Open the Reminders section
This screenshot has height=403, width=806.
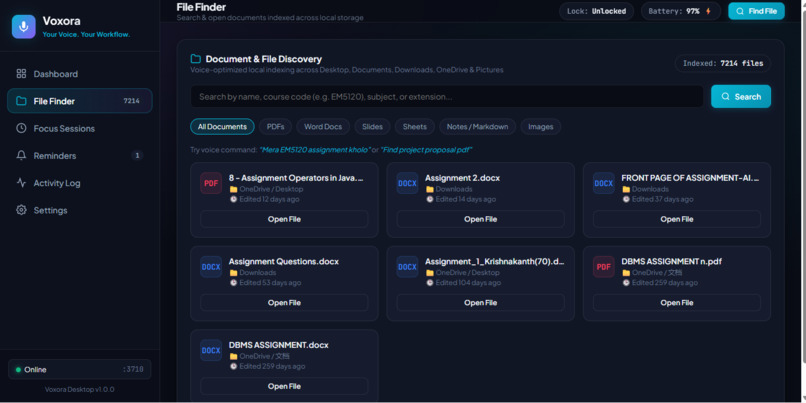pos(80,155)
